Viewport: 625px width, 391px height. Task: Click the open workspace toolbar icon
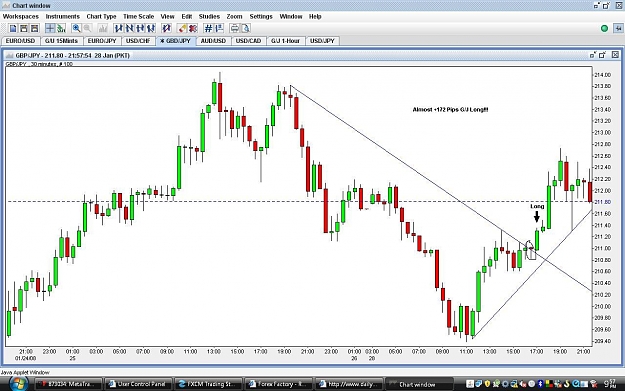tap(24, 28)
